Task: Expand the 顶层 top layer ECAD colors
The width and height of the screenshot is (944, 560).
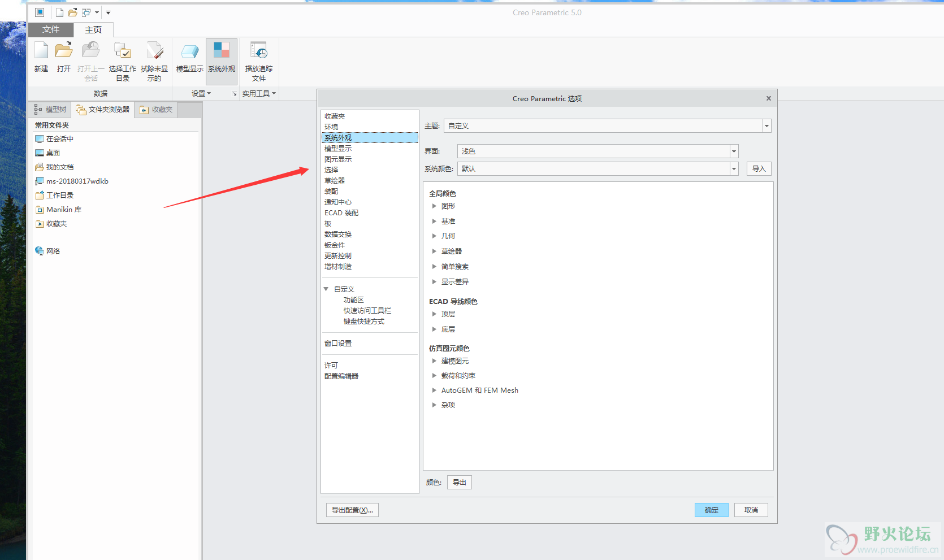Action: tap(434, 314)
